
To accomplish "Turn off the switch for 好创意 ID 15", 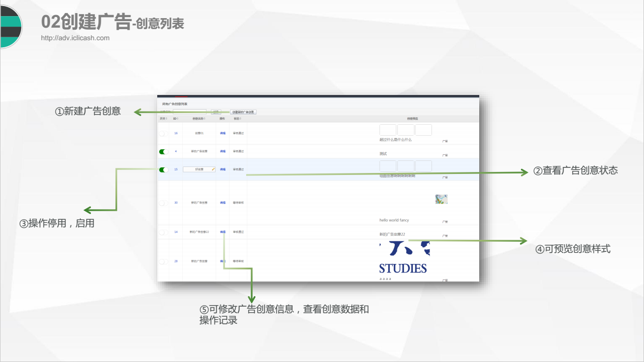I will pos(164,169).
